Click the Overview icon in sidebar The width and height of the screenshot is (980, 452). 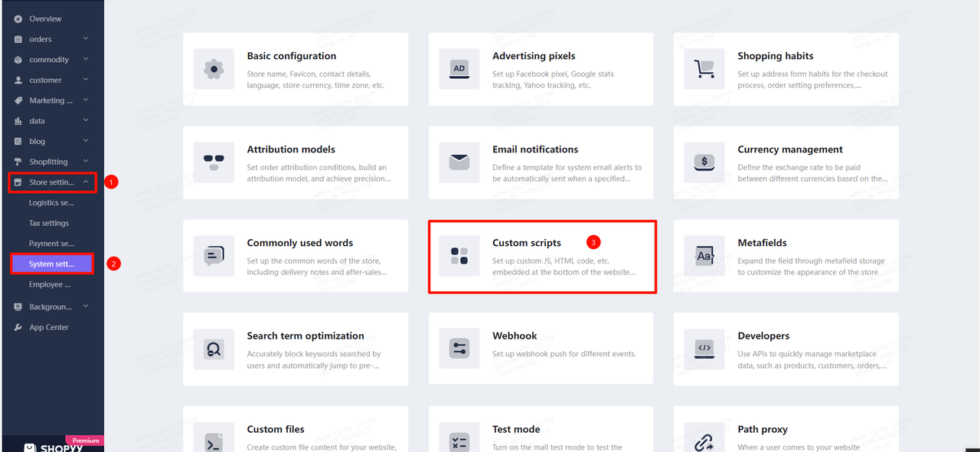point(18,18)
